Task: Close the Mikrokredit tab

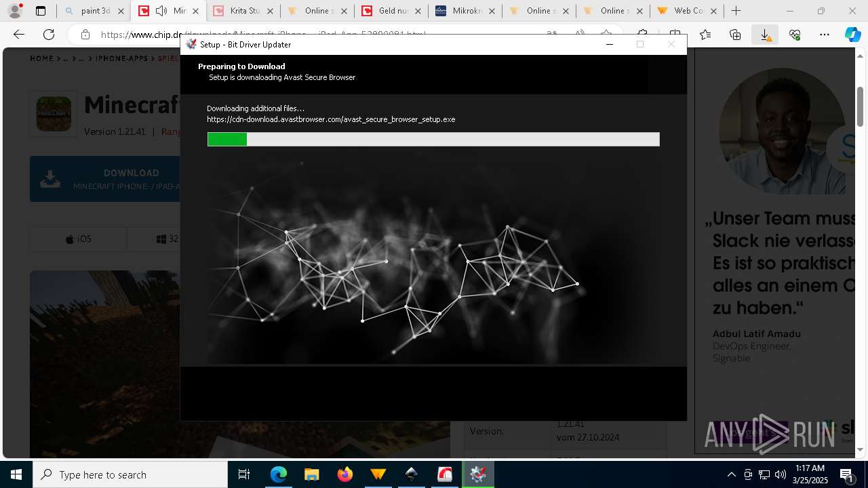Action: point(491,11)
